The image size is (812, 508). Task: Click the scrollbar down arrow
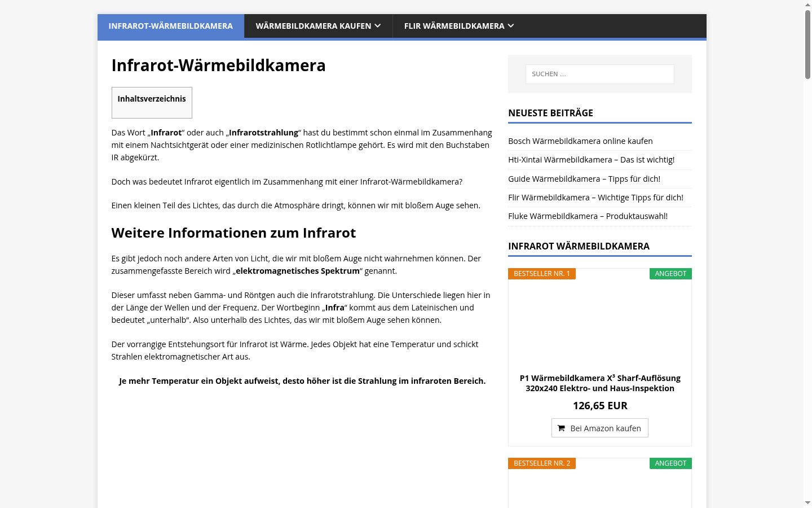tap(807, 503)
